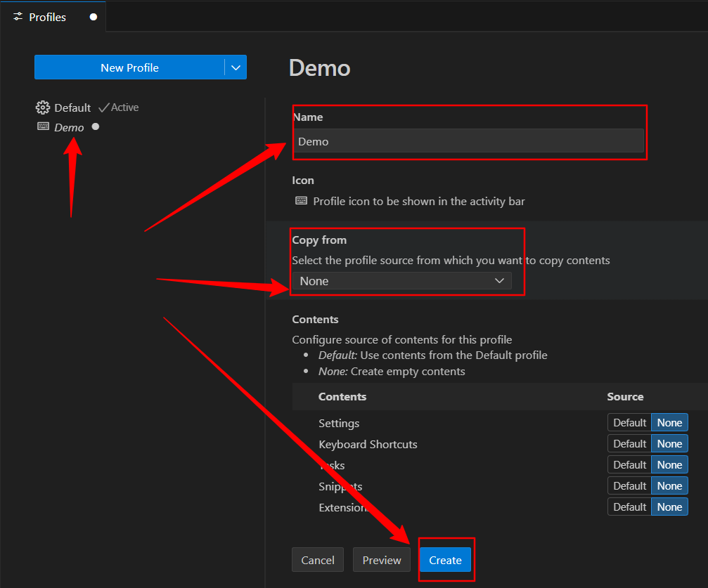Click the Default profile gear icon
708x588 pixels.
[x=43, y=107]
